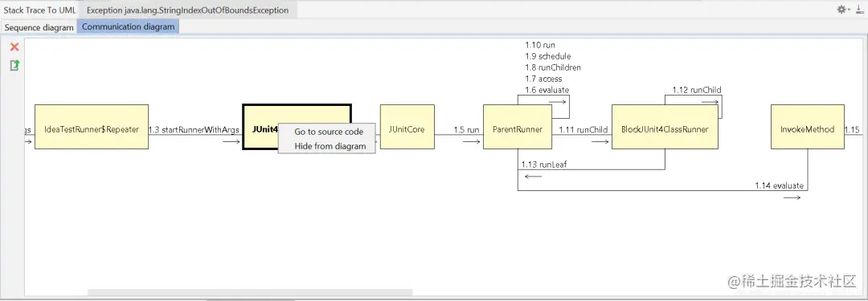Image resolution: width=868 pixels, height=301 pixels.
Task: Click the 1.7 access label
Action: coord(543,79)
